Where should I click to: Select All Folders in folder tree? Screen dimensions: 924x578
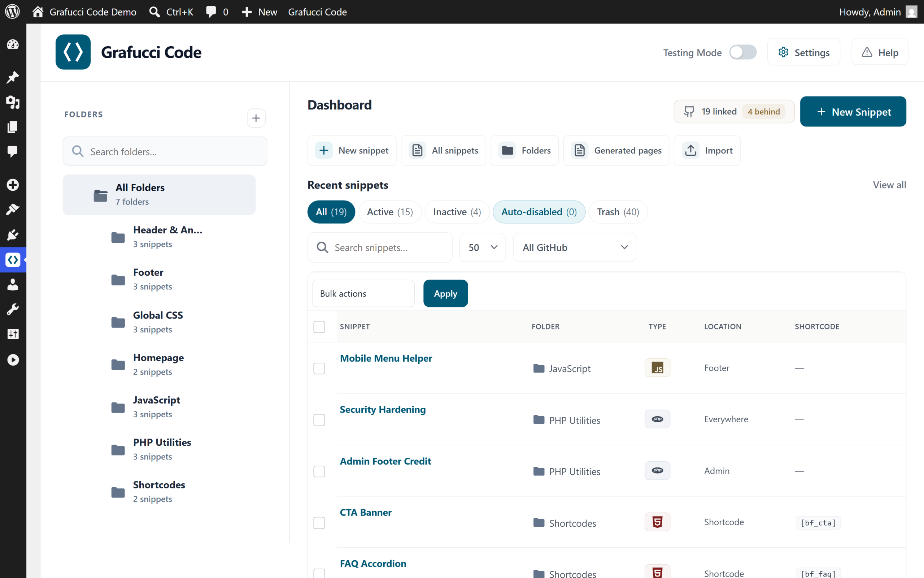click(x=159, y=195)
